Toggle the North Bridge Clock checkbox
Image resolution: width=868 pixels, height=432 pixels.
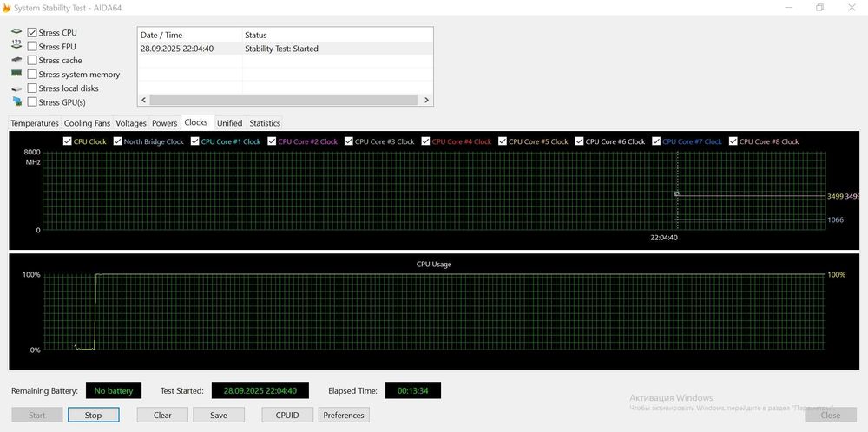tap(117, 141)
